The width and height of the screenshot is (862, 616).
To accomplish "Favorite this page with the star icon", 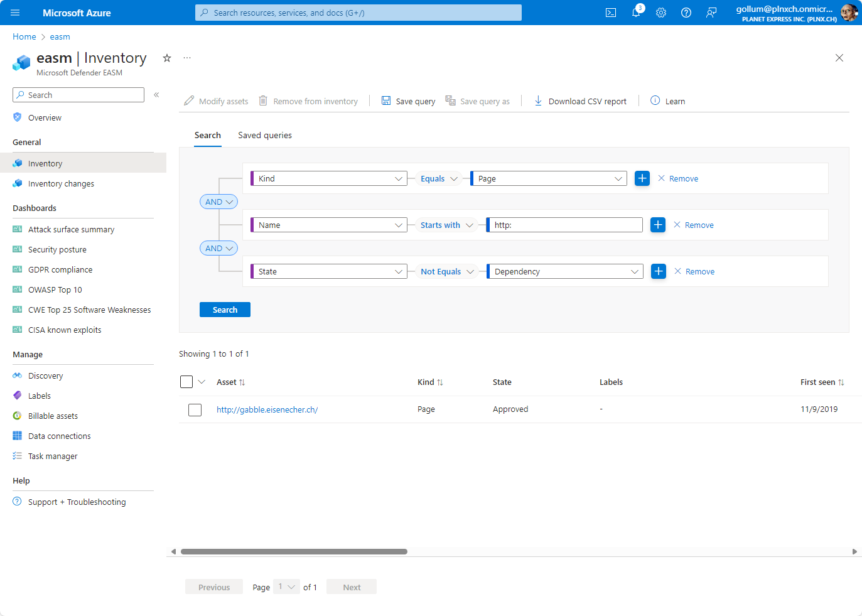I will click(167, 58).
